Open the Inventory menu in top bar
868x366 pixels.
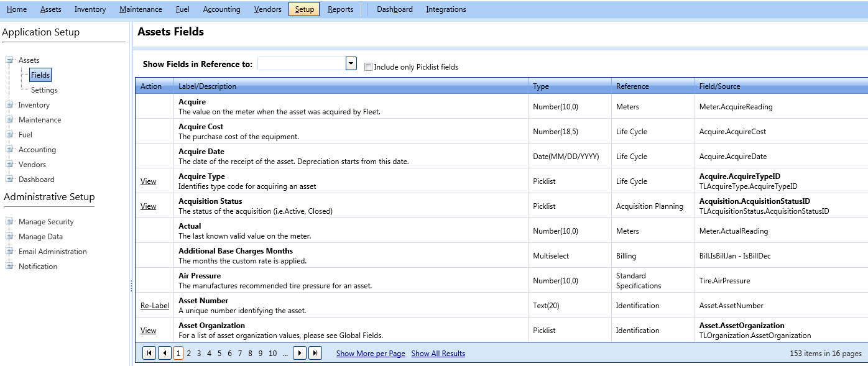tap(90, 9)
